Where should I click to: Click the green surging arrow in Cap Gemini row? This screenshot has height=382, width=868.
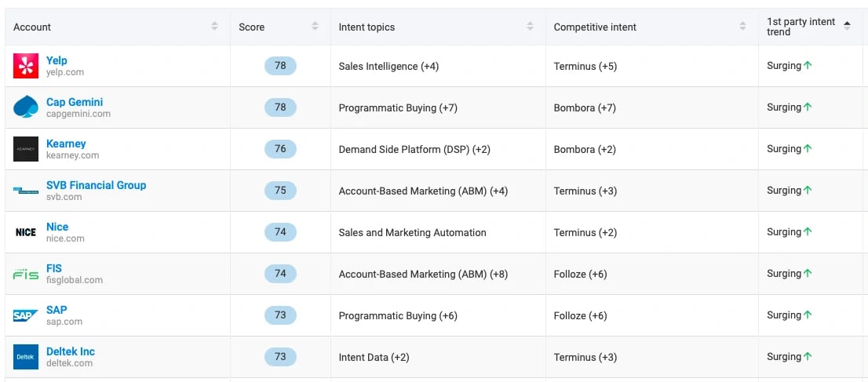808,107
